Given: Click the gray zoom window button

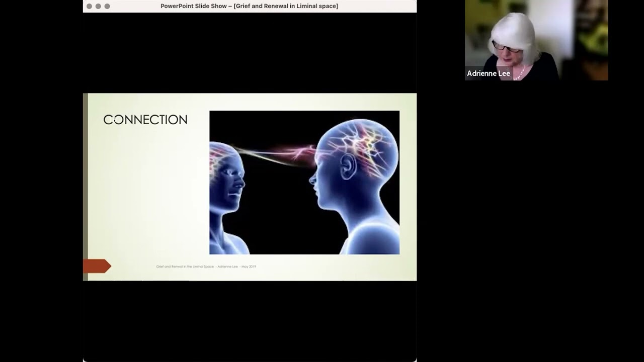Looking at the screenshot, I should pos(107,6).
